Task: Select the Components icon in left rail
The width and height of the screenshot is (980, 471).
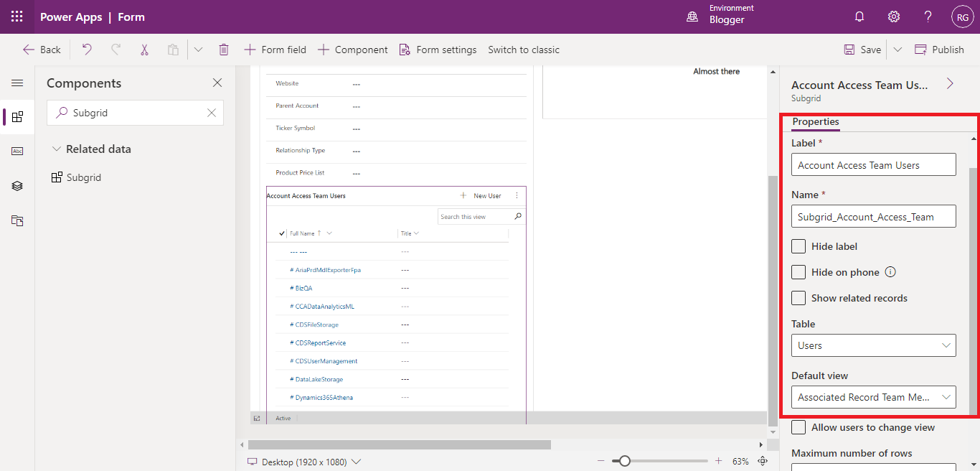Action: (x=17, y=117)
